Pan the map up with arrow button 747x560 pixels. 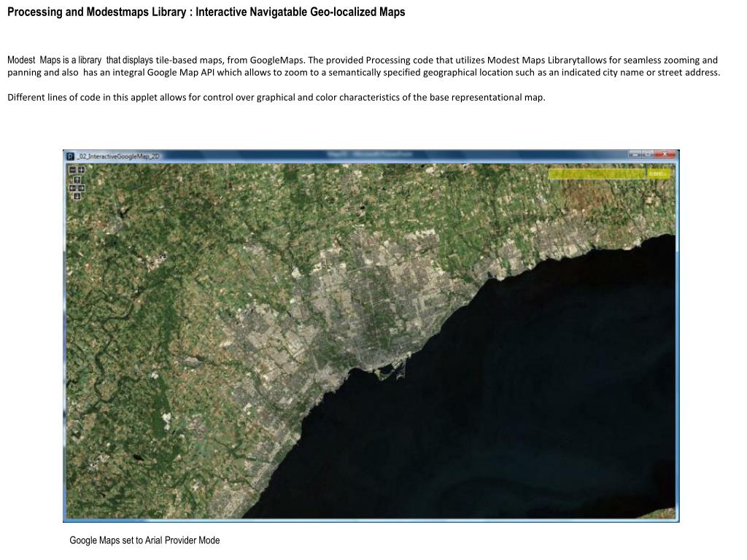(x=77, y=179)
